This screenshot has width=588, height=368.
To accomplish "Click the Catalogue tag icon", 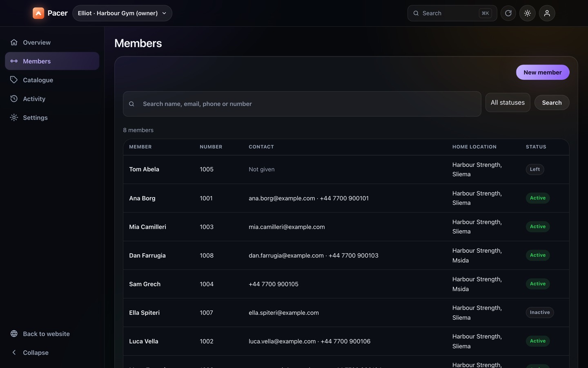I will [x=14, y=80].
